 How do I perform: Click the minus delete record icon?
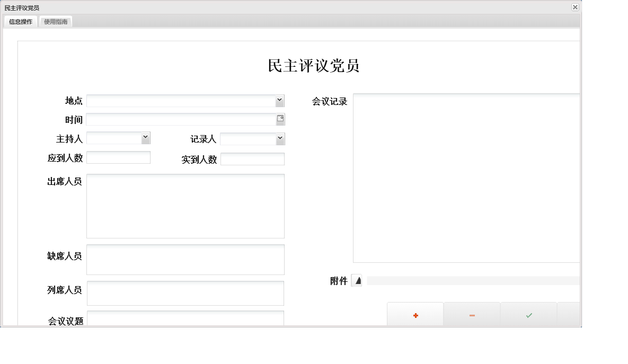pos(472,315)
